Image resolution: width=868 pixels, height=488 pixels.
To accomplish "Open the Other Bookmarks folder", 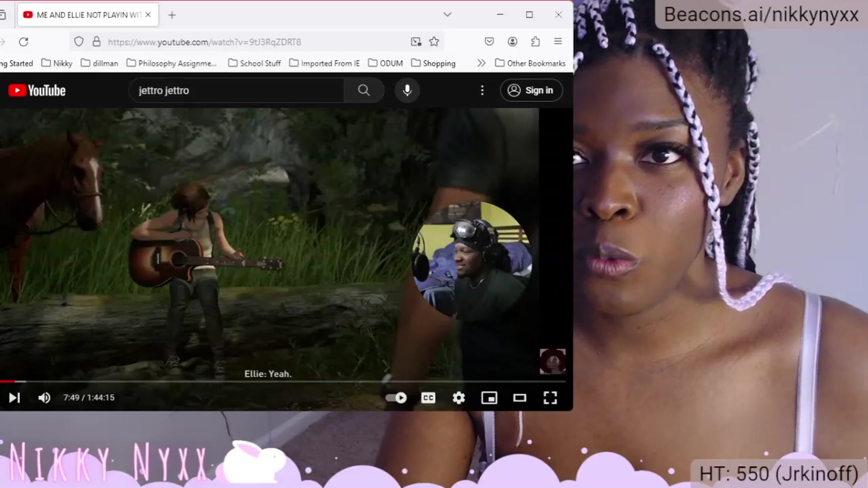I will coord(530,63).
